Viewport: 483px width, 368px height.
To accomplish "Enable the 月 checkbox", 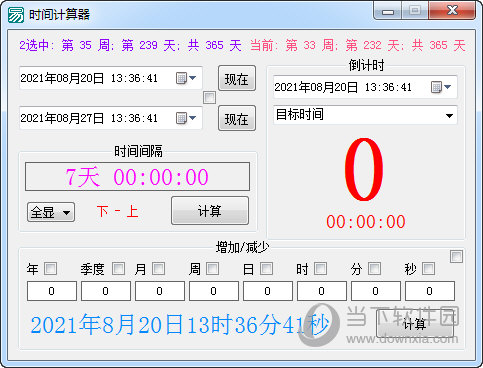I will [158, 268].
